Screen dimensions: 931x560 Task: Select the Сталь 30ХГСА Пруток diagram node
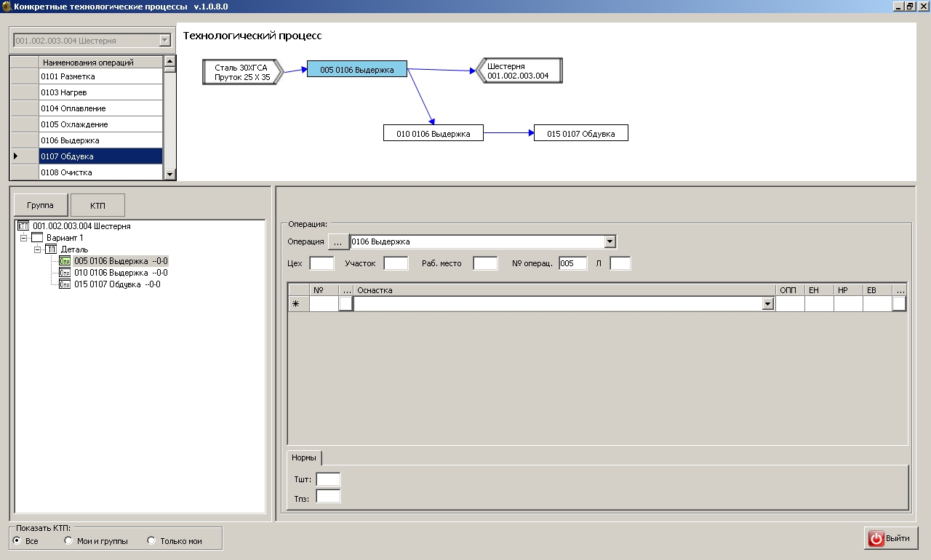point(242,72)
